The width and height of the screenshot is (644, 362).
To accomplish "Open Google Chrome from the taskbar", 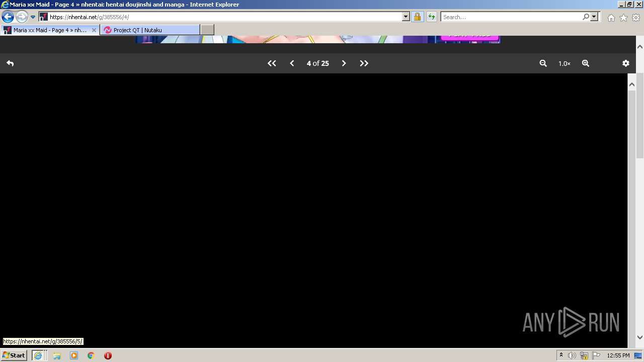I will click(x=91, y=355).
